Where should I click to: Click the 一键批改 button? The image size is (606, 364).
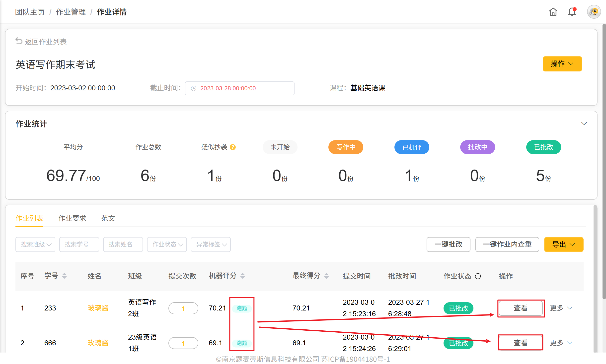click(x=448, y=244)
